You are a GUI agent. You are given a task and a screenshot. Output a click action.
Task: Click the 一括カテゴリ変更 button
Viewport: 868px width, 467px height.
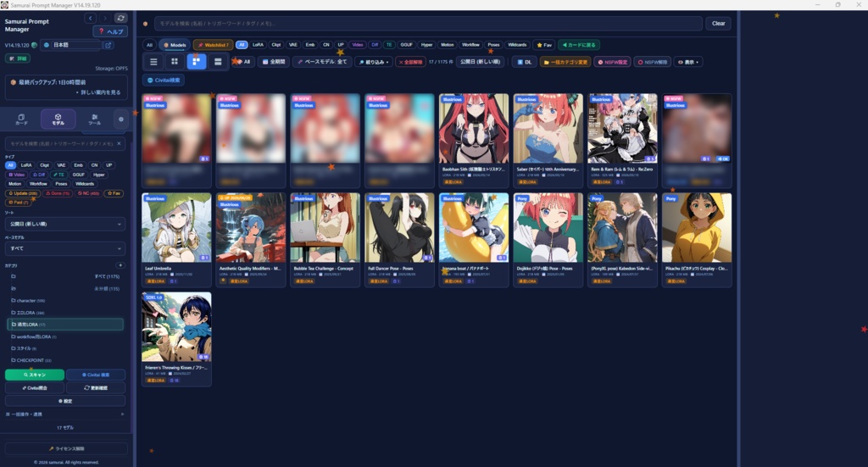(x=565, y=62)
